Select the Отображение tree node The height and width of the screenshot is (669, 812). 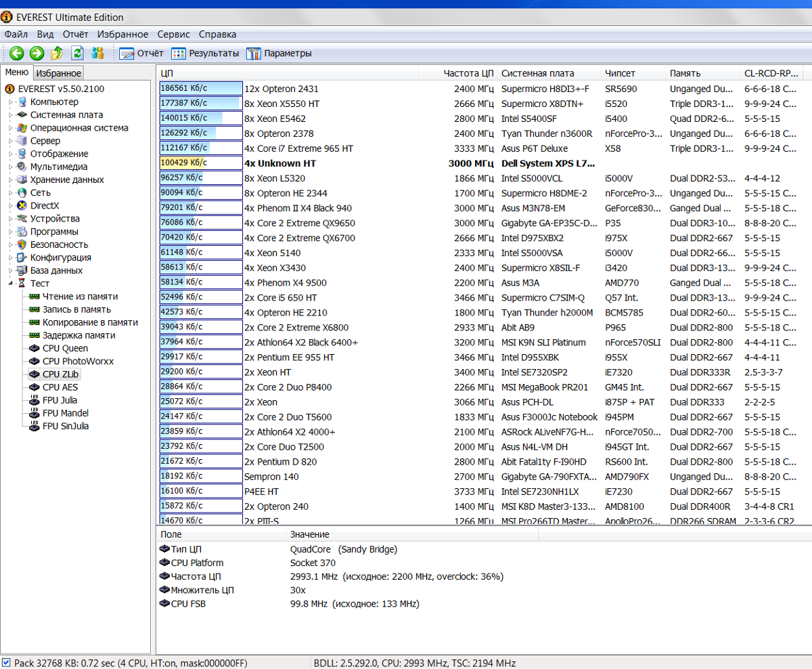click(59, 154)
